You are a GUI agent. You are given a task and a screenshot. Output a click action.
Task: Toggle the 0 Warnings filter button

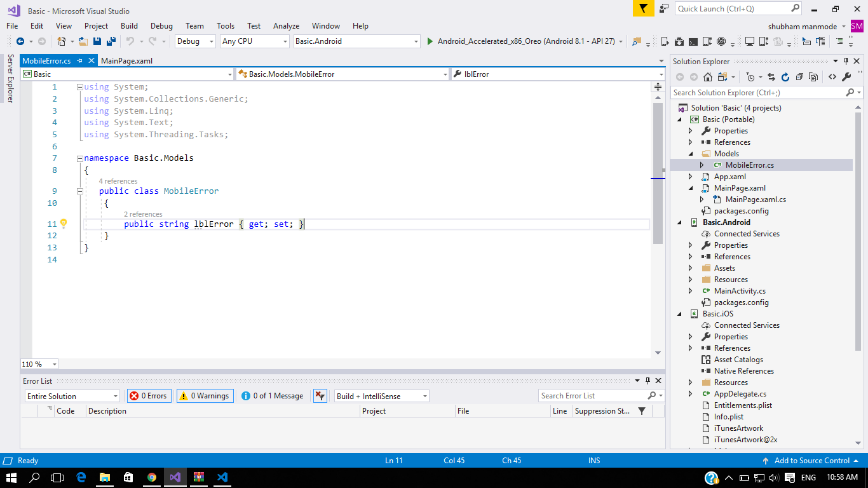pyautogui.click(x=205, y=395)
